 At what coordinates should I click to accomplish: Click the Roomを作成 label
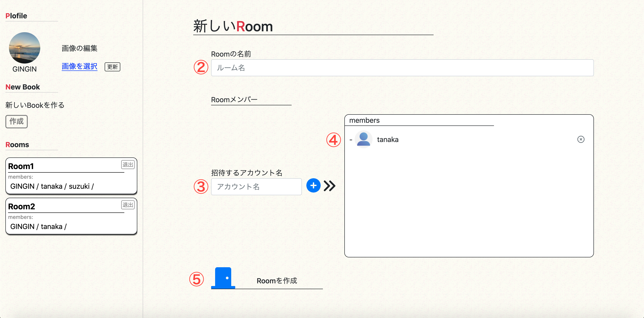coord(277,281)
